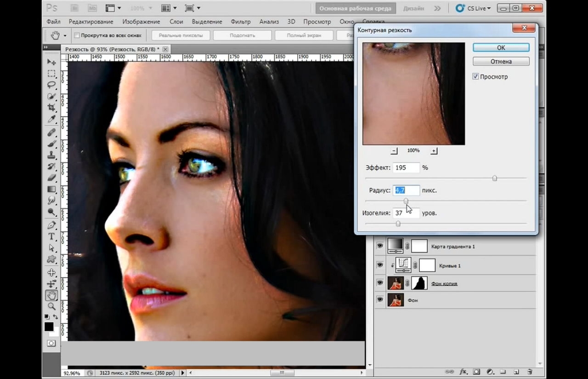The image size is (588, 379).
Task: Open the Фильтр menu
Action: (x=241, y=22)
